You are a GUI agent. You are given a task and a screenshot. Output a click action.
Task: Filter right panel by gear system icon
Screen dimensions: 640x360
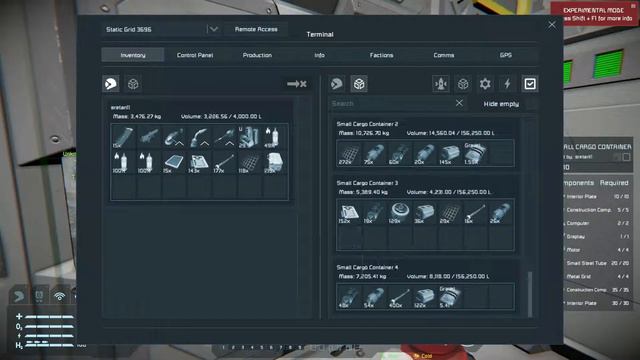[485, 84]
